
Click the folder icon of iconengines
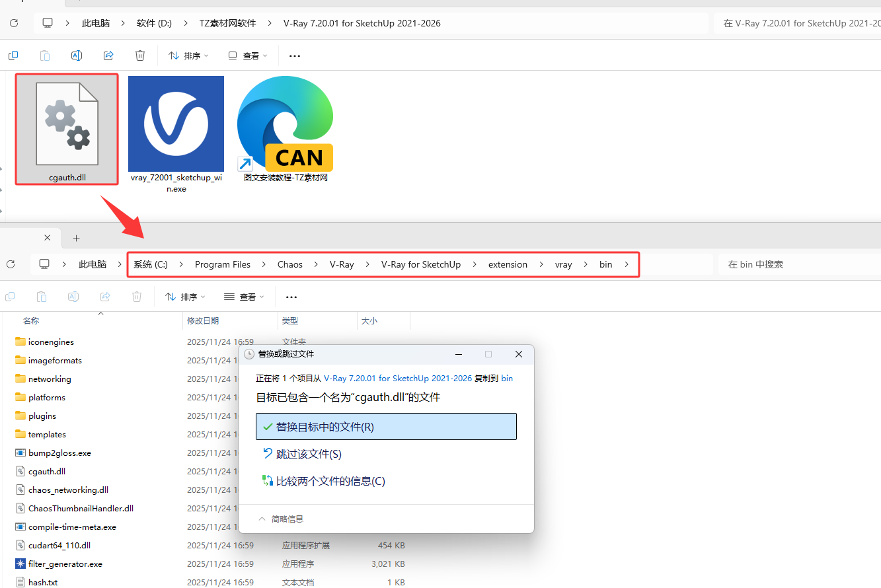point(20,342)
